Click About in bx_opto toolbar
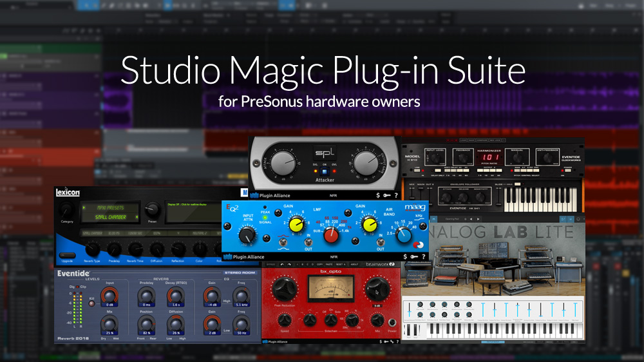Viewport: 644px width, 362px height. 354,264
